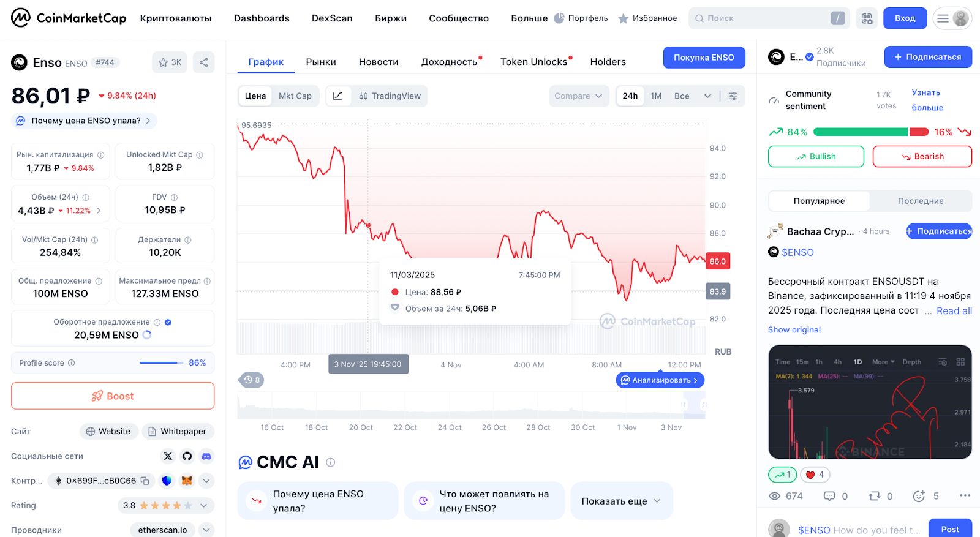This screenshot has height=537, width=980.
Task: Click the Enso X (Twitter) icon
Action: click(x=167, y=456)
